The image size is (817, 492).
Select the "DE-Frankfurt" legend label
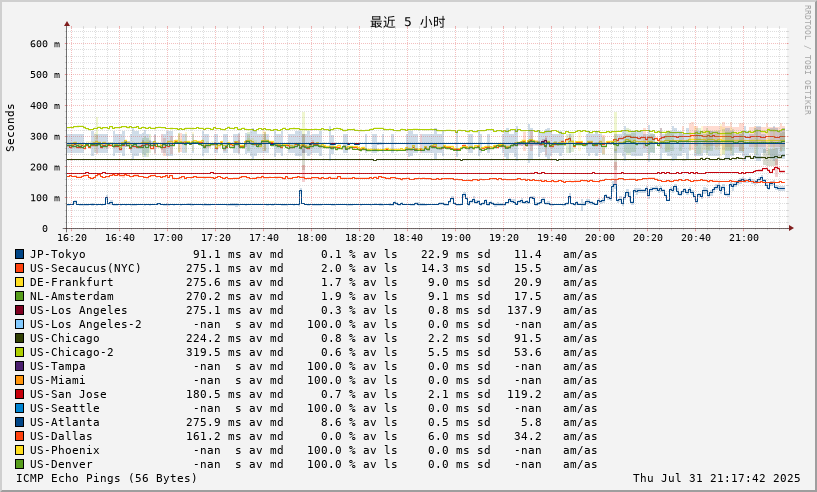[71, 282]
